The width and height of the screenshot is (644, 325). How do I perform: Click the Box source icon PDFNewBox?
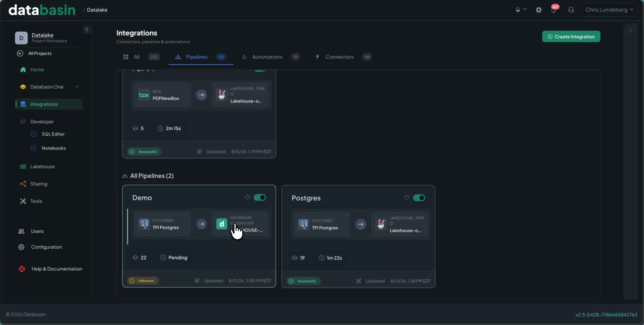click(144, 95)
